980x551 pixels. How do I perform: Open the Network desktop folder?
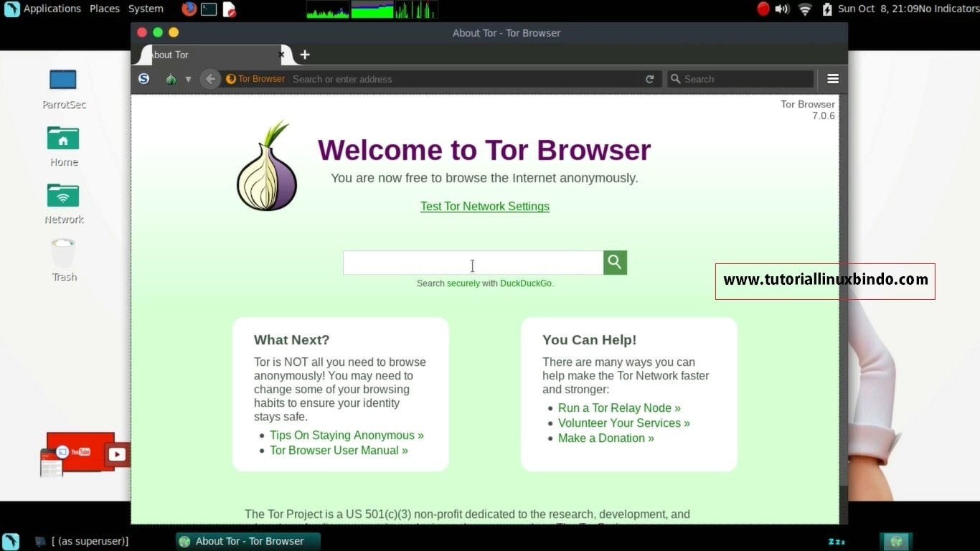coord(64,204)
